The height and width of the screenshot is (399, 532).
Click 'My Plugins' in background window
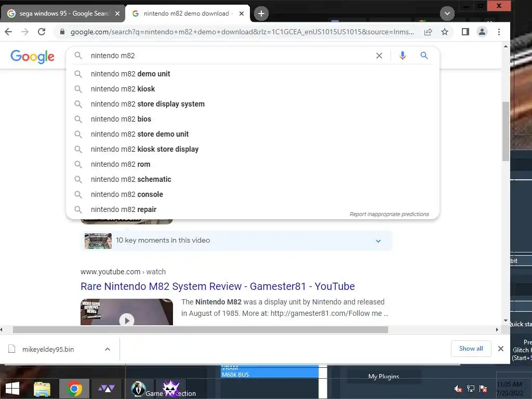(x=384, y=376)
